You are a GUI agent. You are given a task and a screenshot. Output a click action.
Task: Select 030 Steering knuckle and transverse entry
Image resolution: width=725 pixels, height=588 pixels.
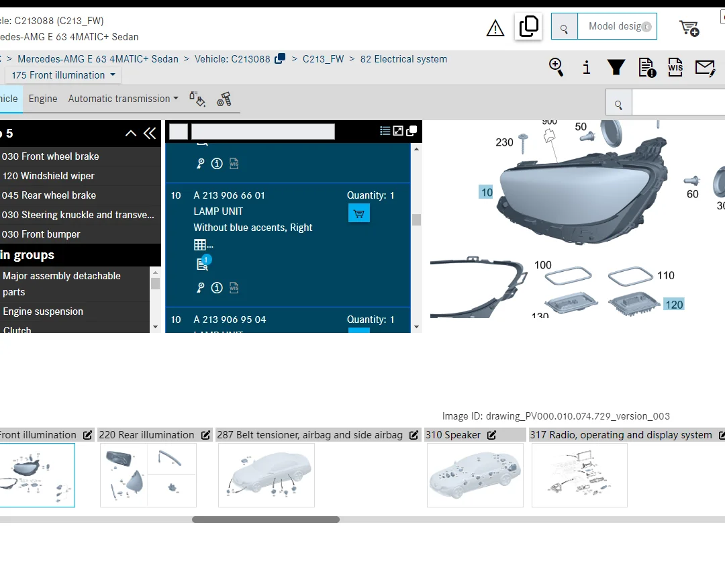pyautogui.click(x=79, y=215)
